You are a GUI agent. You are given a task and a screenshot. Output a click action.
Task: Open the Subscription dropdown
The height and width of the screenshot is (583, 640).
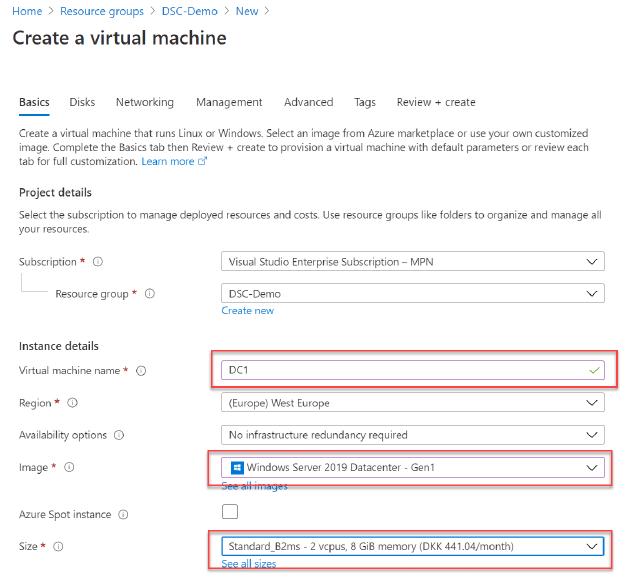coord(412,262)
